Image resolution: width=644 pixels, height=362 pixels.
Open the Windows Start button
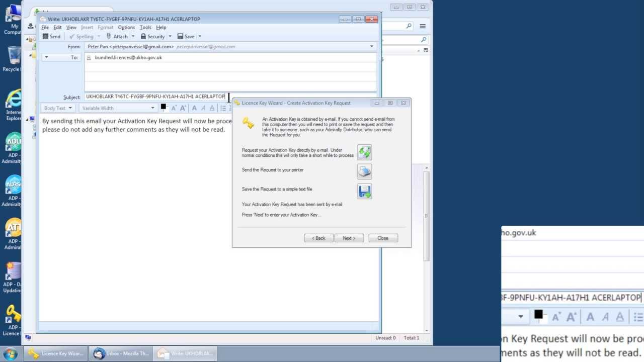point(10,353)
